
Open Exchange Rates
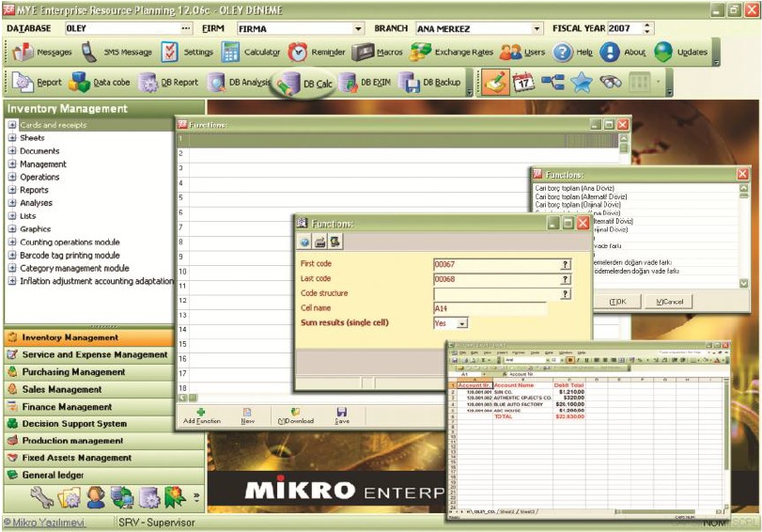[x=451, y=52]
